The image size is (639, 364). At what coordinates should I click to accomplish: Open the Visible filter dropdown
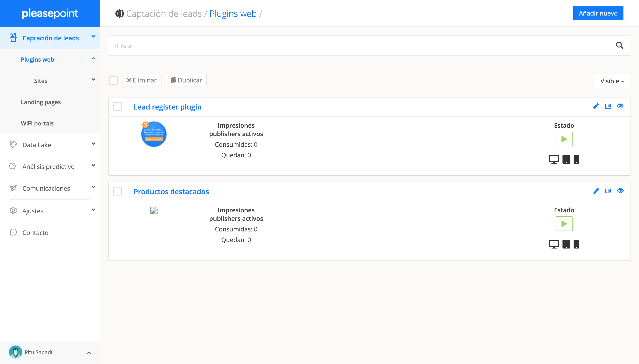[x=612, y=81]
